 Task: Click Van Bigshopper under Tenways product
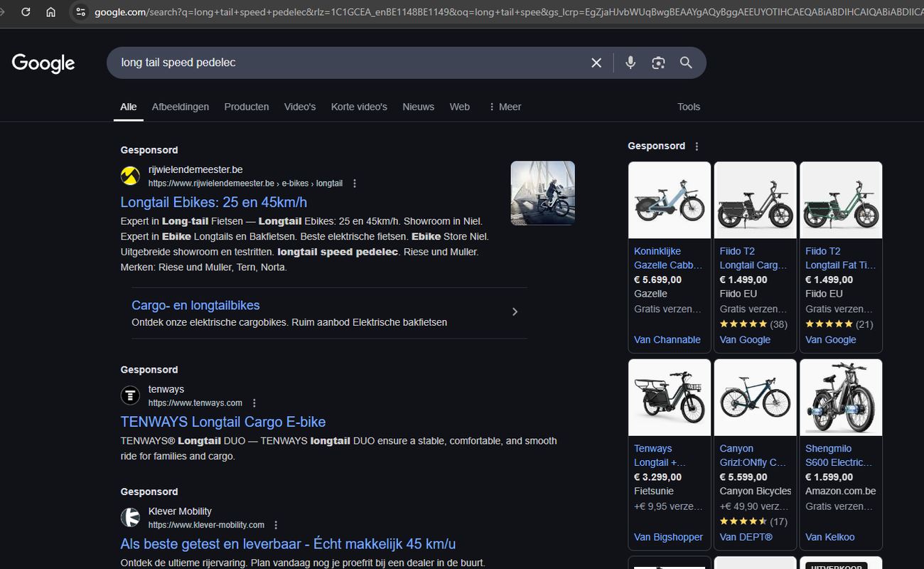pyautogui.click(x=668, y=537)
